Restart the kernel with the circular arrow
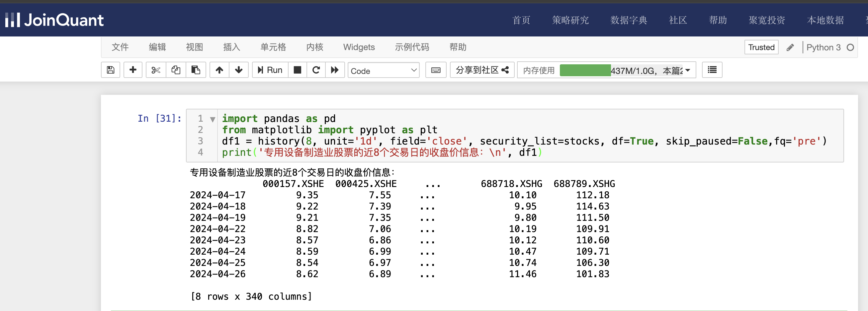 (316, 70)
